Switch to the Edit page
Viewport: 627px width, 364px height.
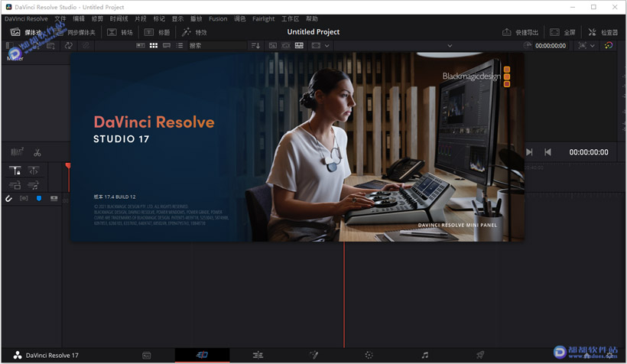click(x=258, y=355)
